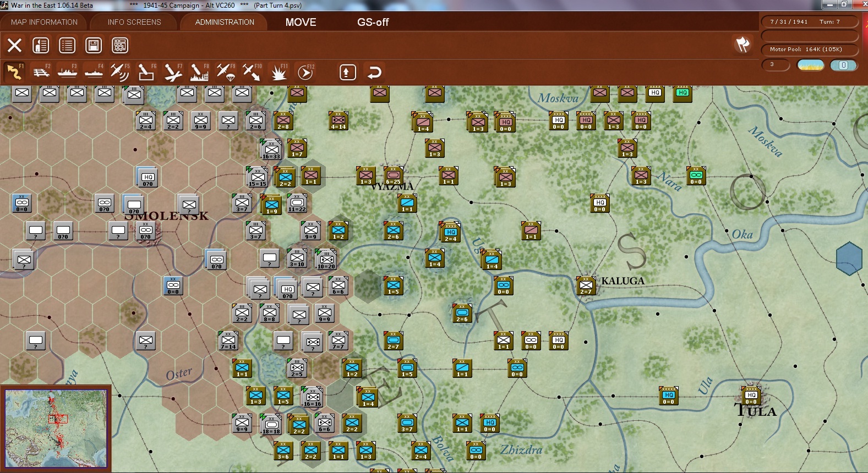Viewport: 868px width, 473px height.
Task: Click the X close icon in the toolbar
Action: tap(15, 45)
